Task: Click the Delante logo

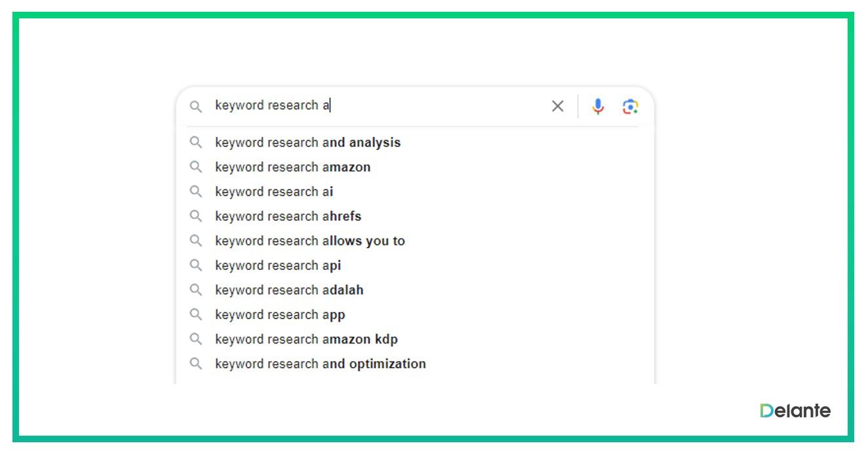Action: [x=795, y=411]
